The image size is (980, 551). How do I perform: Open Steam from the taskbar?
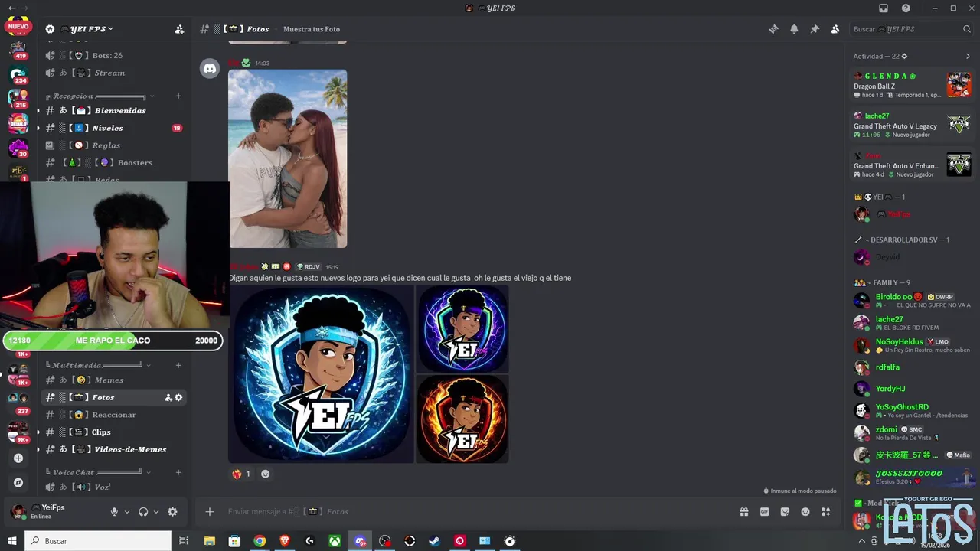(434, 541)
